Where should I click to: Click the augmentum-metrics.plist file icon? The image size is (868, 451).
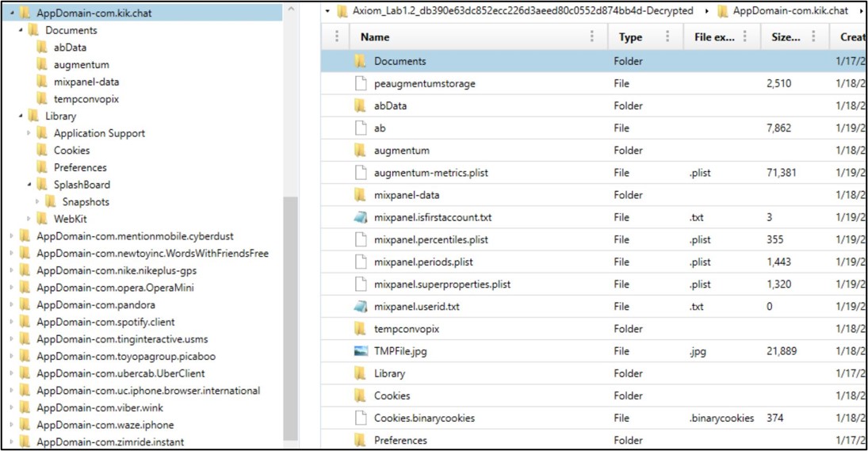click(361, 172)
